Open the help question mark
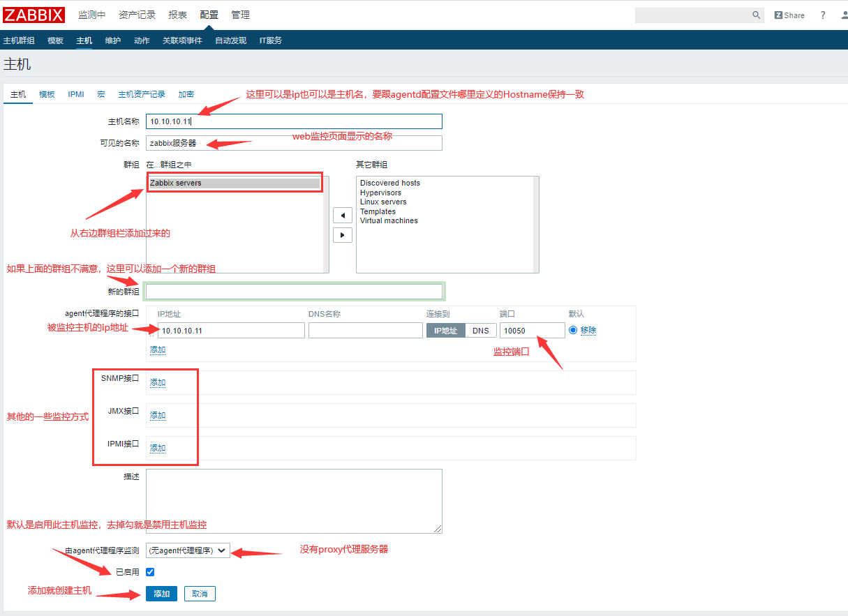The image size is (848, 616). tap(823, 15)
